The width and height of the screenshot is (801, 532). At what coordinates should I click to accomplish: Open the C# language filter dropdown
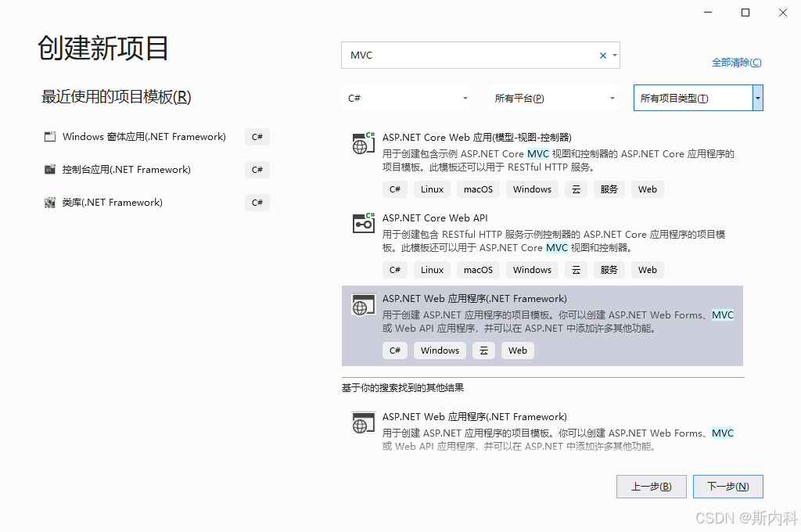coord(406,98)
